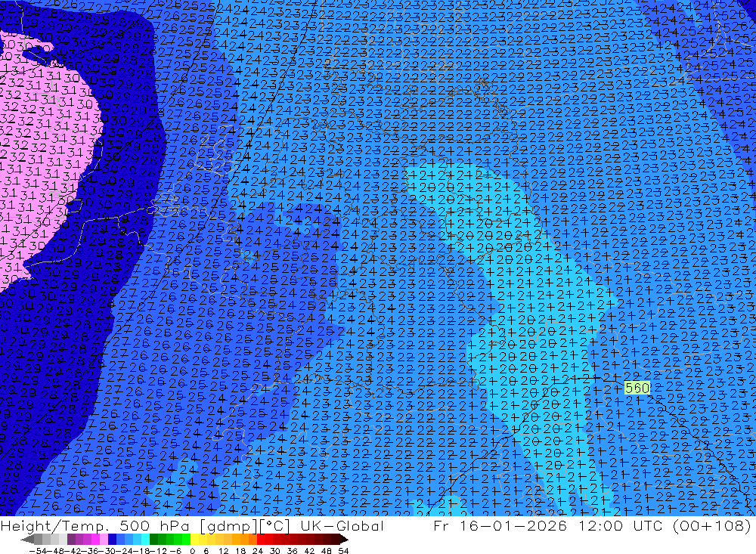Click the Height/Temp. title text
Image resolution: width=756 pixels, height=554 pixels.
pyautogui.click(x=54, y=526)
